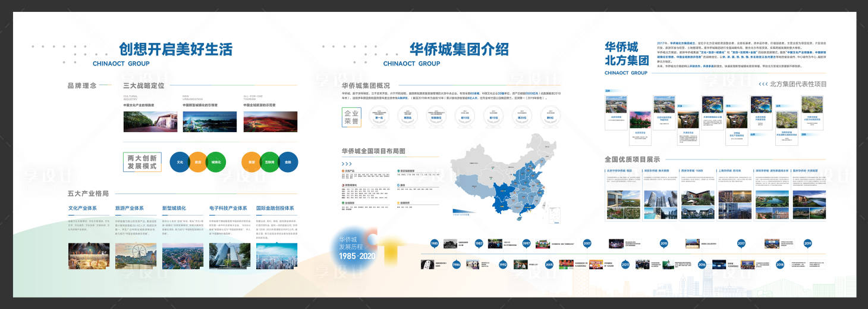Image resolution: width=868 pixels, height=309 pixels.
Task: Select the 1987 timeline marker
Action: (479, 244)
